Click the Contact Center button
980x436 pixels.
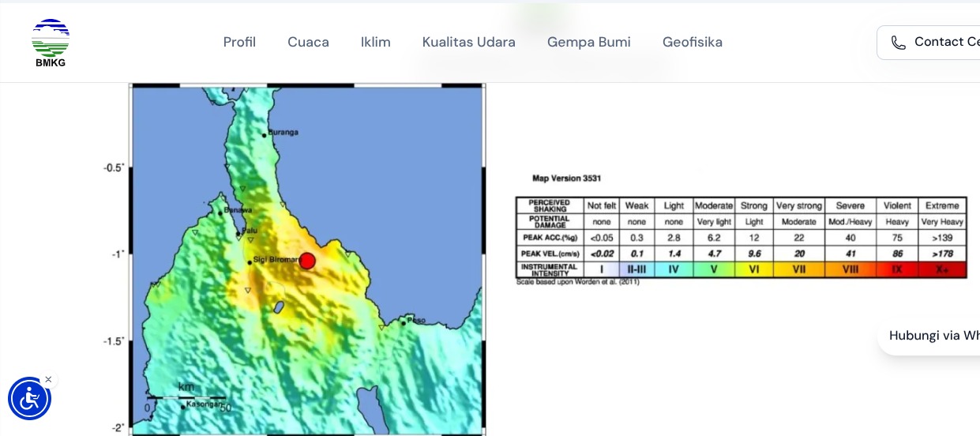point(929,43)
